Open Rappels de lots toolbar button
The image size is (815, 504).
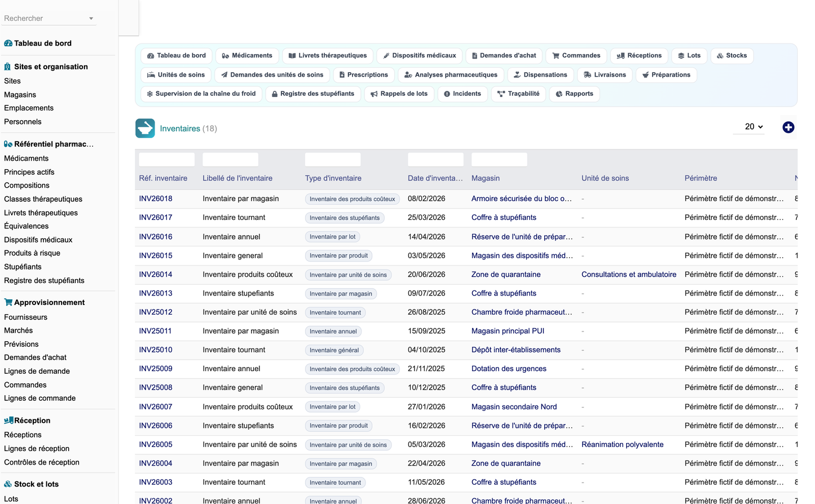pyautogui.click(x=399, y=94)
